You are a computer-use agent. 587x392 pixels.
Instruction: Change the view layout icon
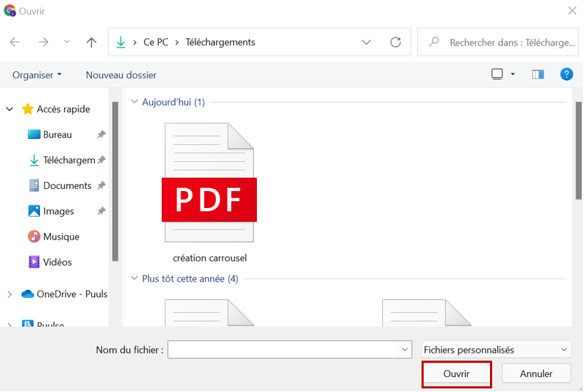point(497,74)
